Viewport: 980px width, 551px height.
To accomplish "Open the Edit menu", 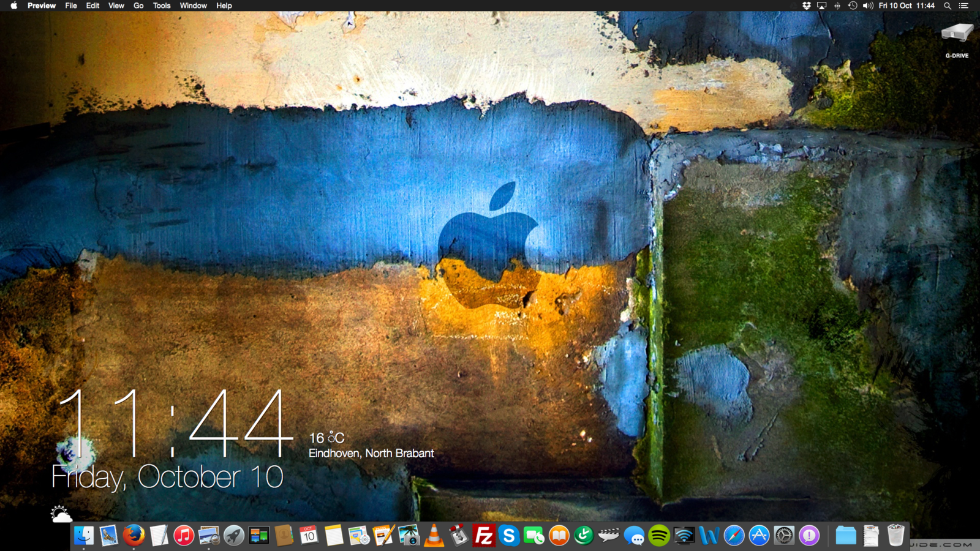I will (92, 6).
